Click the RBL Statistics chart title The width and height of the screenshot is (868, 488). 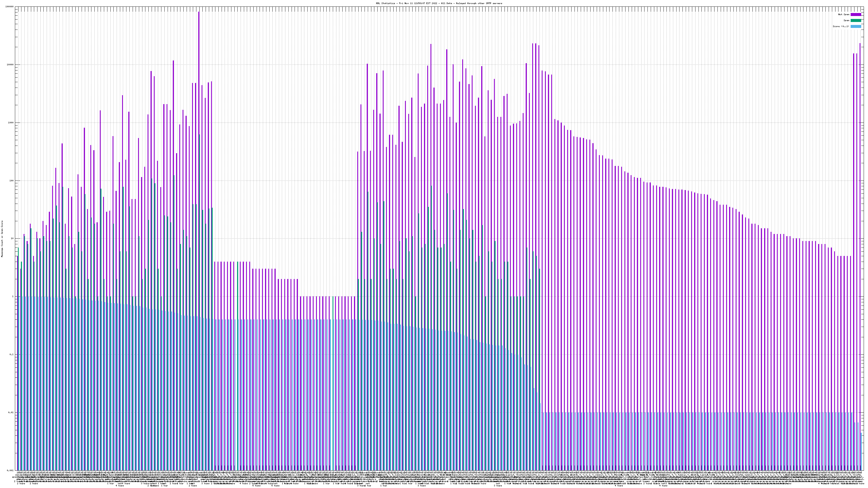pos(439,3)
